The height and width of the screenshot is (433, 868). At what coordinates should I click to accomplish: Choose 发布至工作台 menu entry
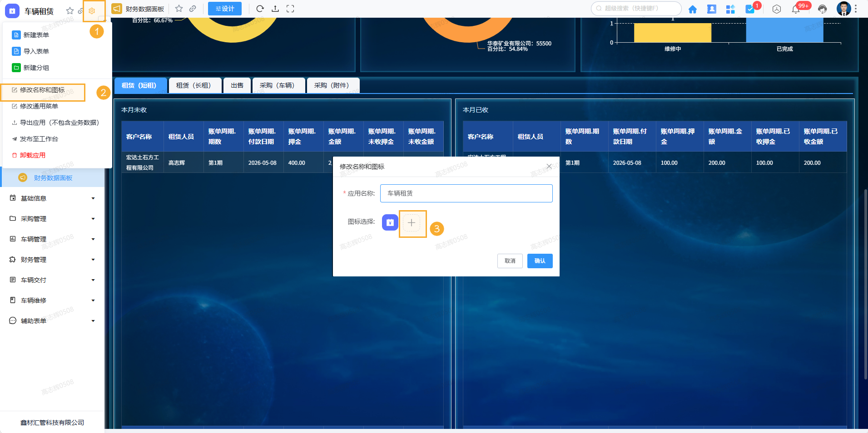pyautogui.click(x=57, y=139)
